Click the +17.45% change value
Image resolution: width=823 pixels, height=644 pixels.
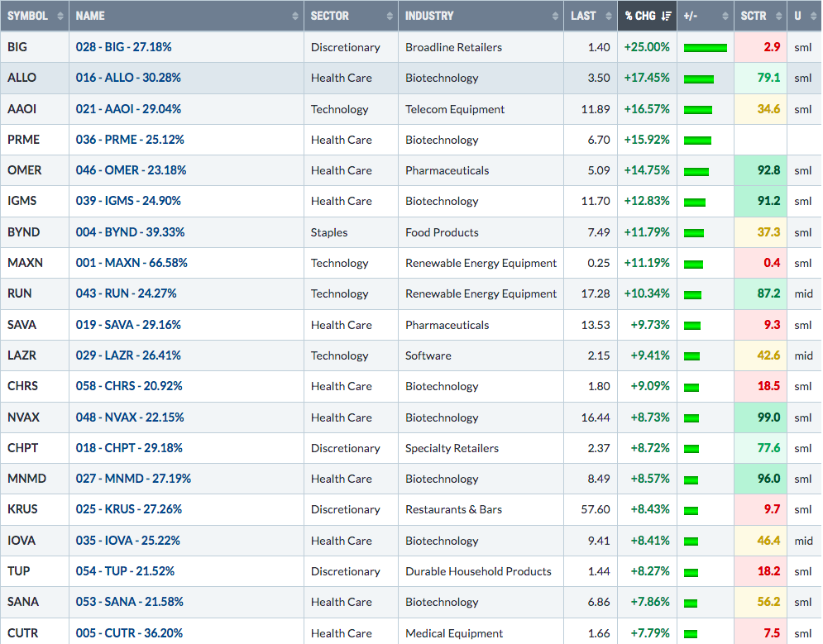coord(647,78)
